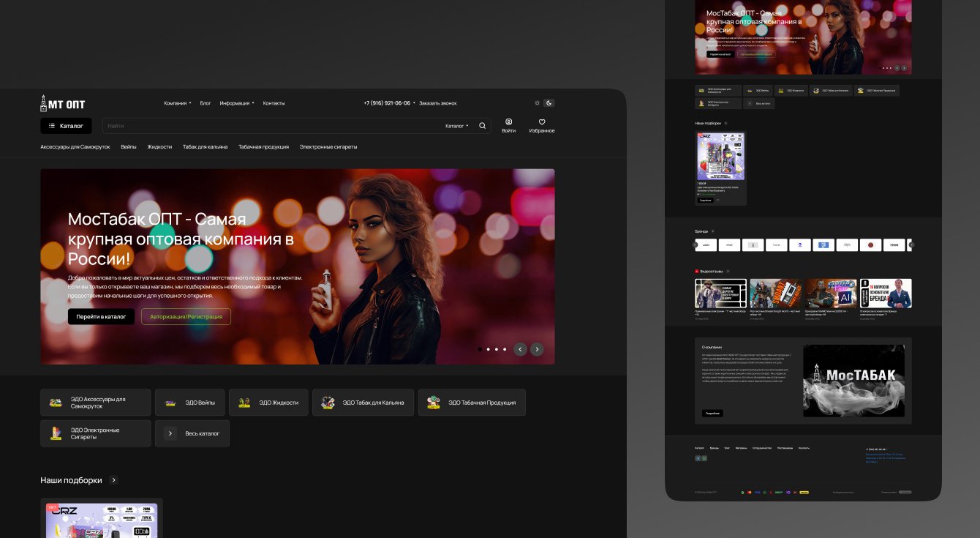This screenshot has width=980, height=538.
Task: Open the CRZ product image in the right preview
Action: [x=720, y=157]
